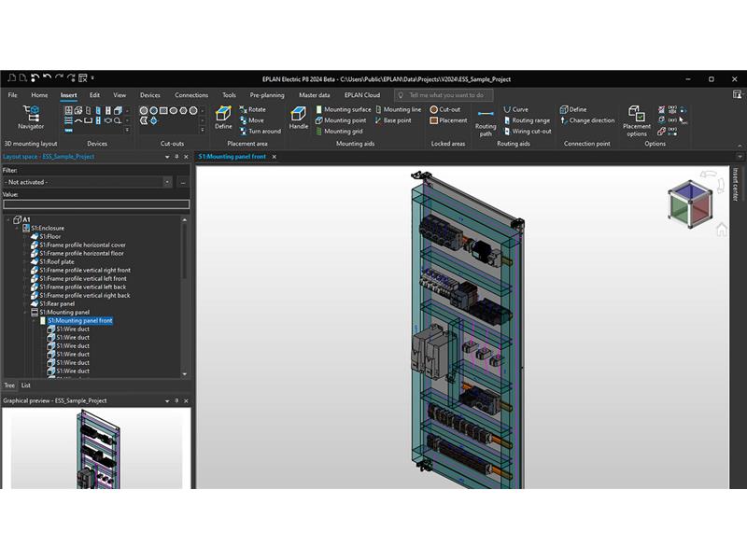Click the rectangle cut-out shape icon

163,110
